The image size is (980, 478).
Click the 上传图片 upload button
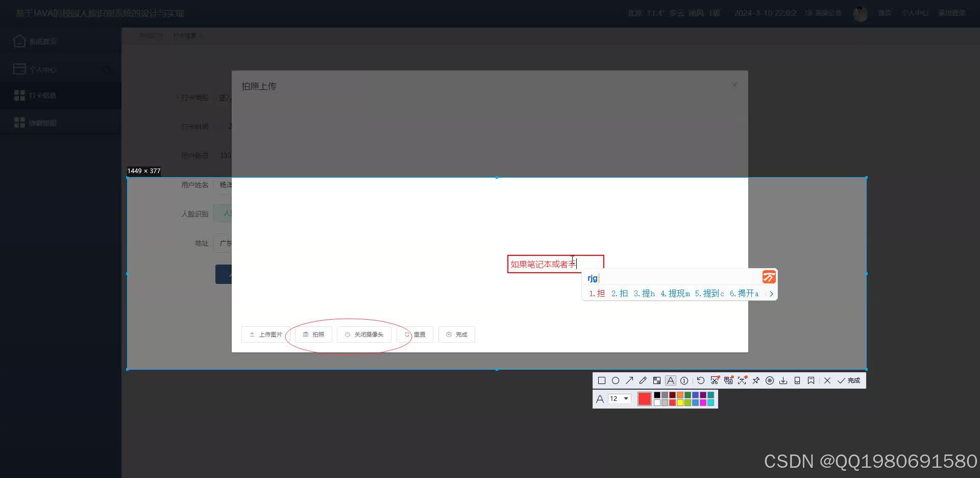point(266,334)
